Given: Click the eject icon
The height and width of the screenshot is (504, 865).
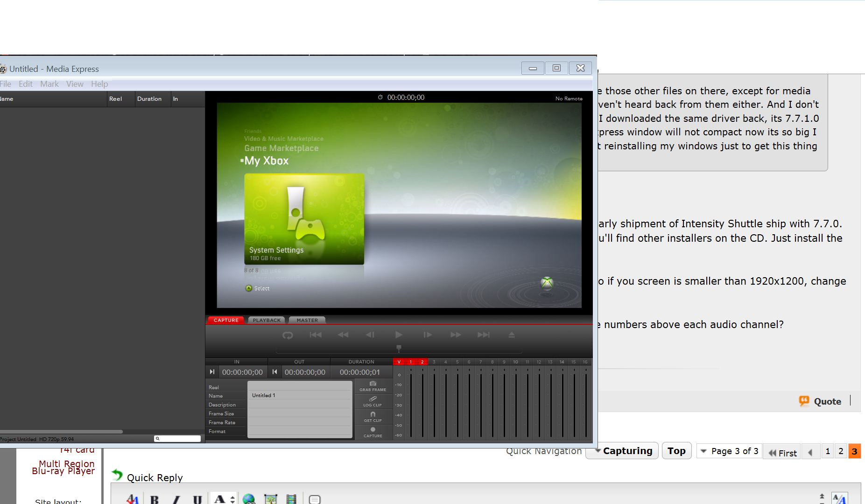Looking at the screenshot, I should tap(512, 335).
